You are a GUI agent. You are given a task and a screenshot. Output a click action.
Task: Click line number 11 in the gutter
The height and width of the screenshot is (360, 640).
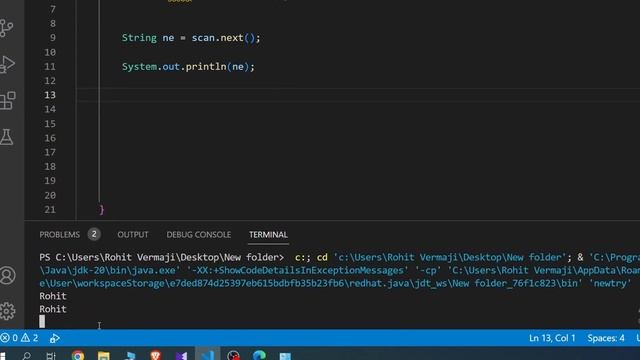50,67
